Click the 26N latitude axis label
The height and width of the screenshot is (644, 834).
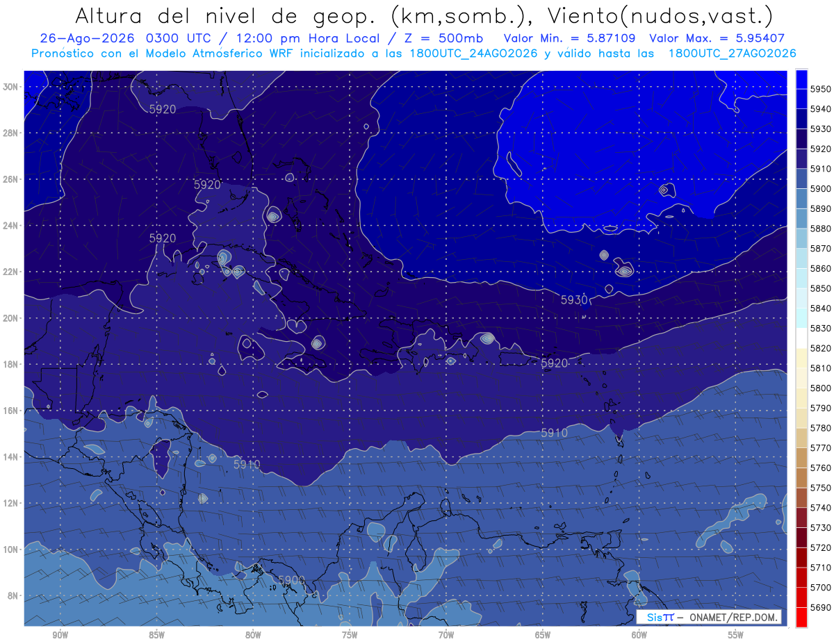point(12,179)
